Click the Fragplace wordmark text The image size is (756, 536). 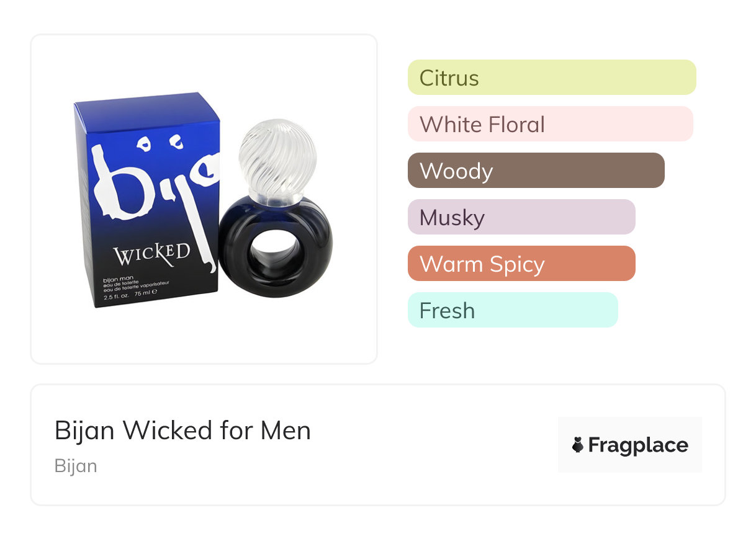(638, 445)
